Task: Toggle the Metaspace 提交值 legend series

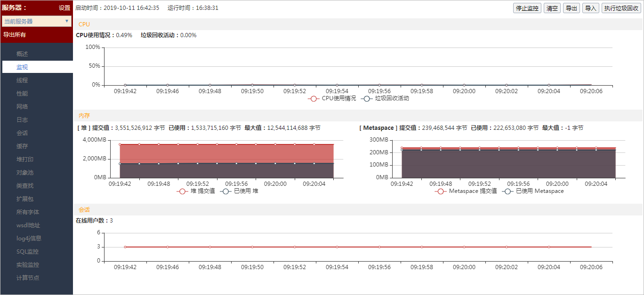Action: (466, 191)
